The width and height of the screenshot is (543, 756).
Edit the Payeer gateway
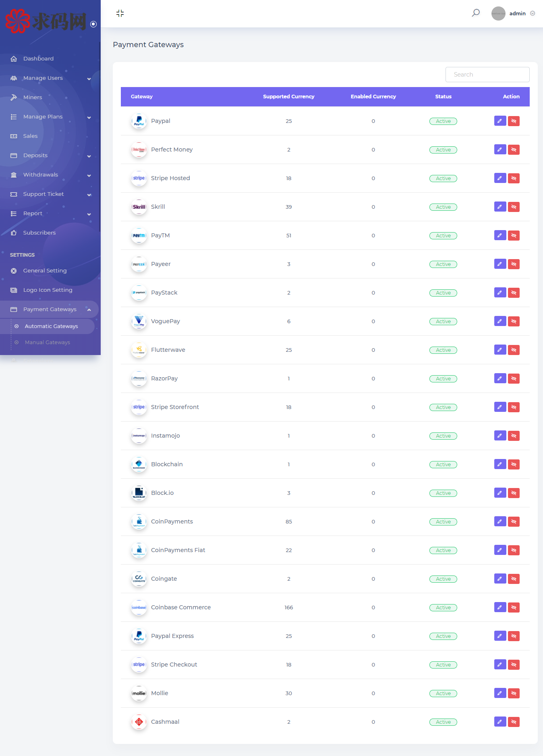pyautogui.click(x=500, y=264)
